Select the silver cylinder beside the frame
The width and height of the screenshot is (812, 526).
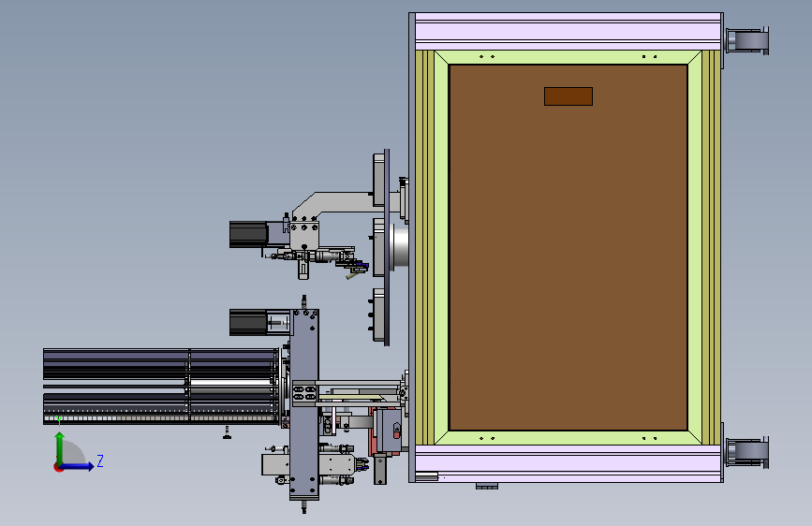[x=400, y=247]
